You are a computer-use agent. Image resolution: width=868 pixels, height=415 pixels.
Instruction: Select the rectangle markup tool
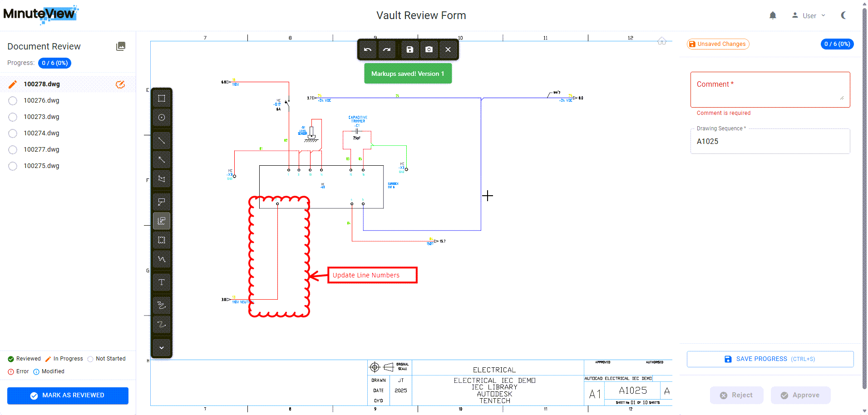click(161, 99)
